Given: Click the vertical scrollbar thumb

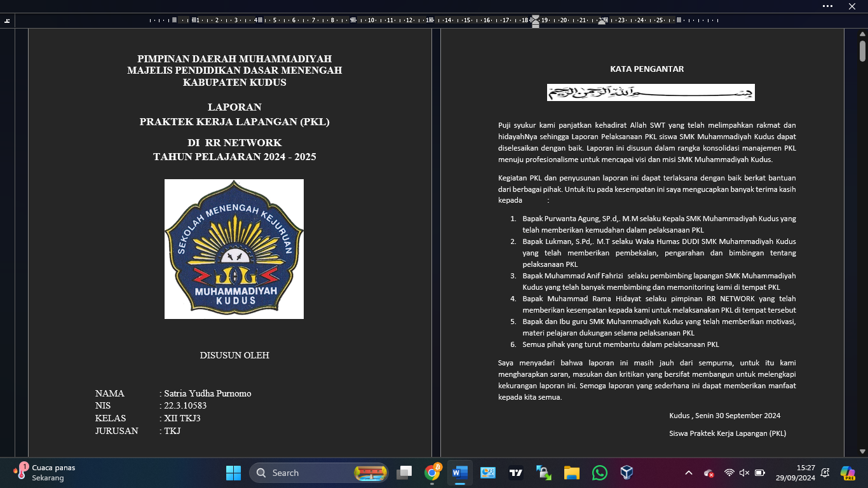Looking at the screenshot, I should 862,51.
